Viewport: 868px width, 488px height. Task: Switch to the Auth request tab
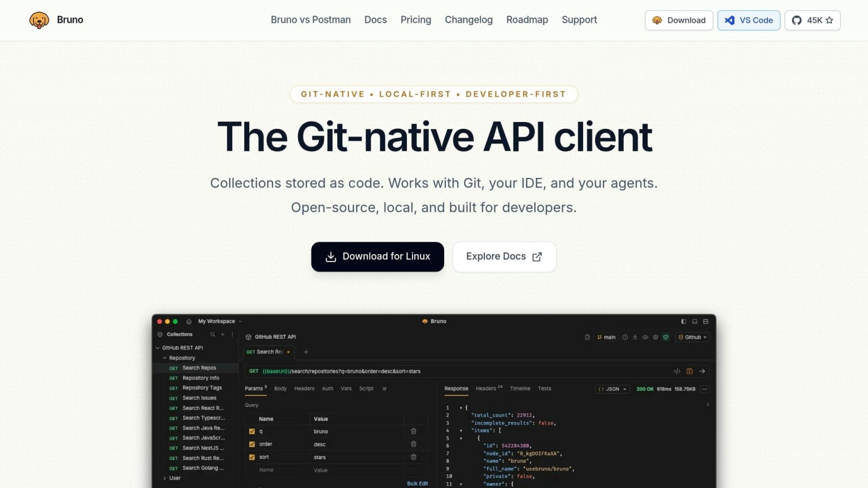(328, 389)
